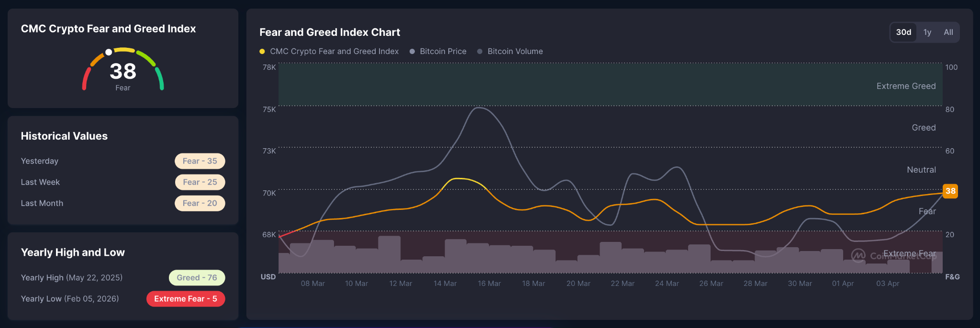Click the Yearly High and Low heading
Image resolution: width=980 pixels, height=328 pixels.
[x=73, y=252]
